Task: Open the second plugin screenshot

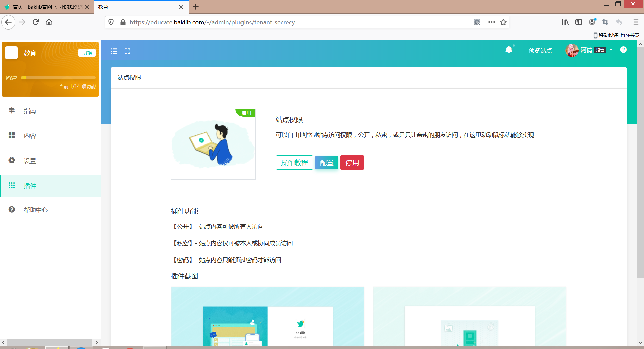Action: pyautogui.click(x=470, y=316)
